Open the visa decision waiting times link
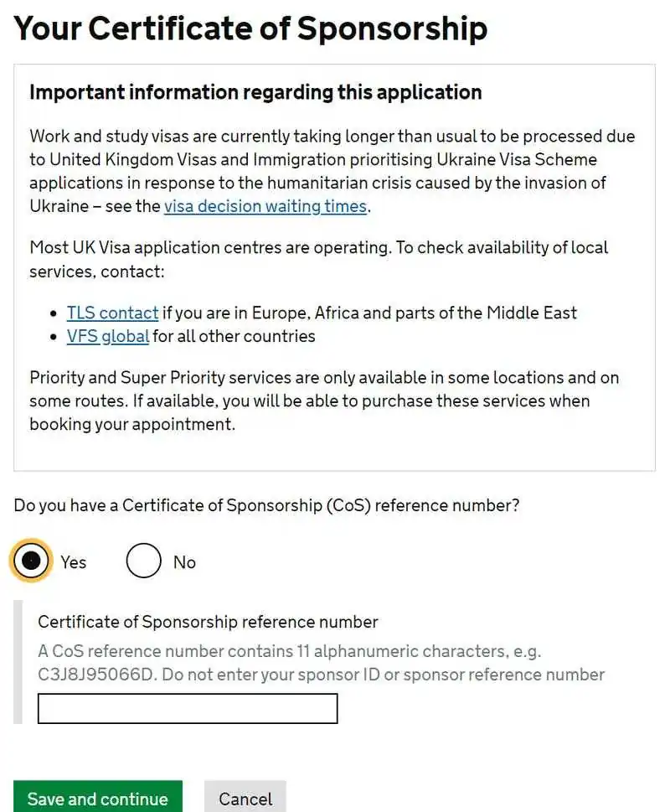Image resolution: width=670 pixels, height=812 pixels. [265, 206]
